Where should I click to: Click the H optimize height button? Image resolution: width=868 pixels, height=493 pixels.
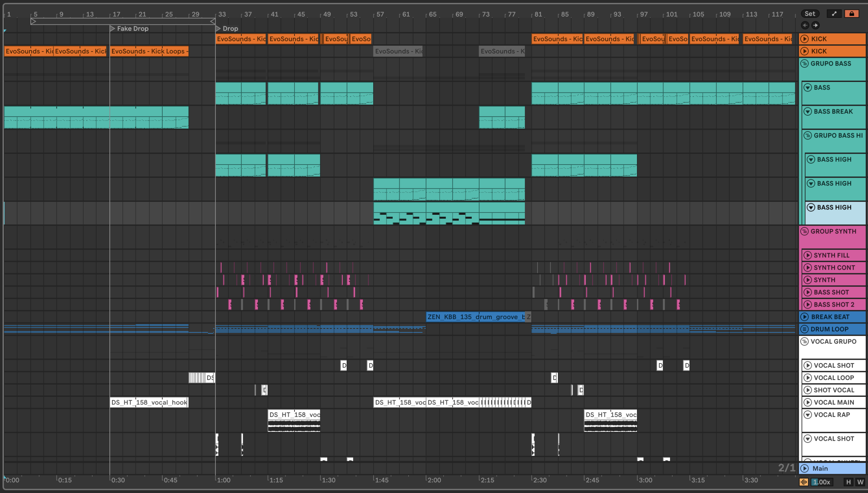click(848, 482)
